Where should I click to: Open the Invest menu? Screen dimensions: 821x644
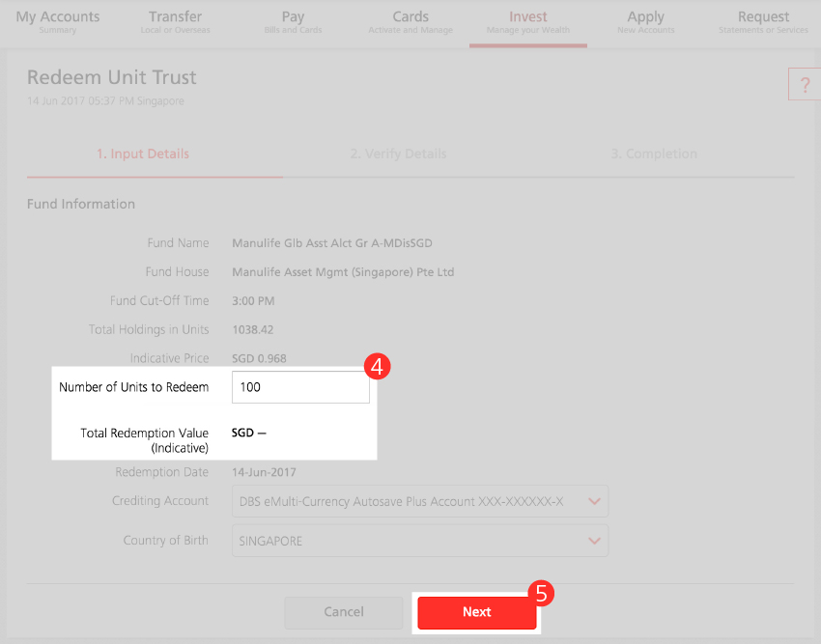pyautogui.click(x=527, y=22)
